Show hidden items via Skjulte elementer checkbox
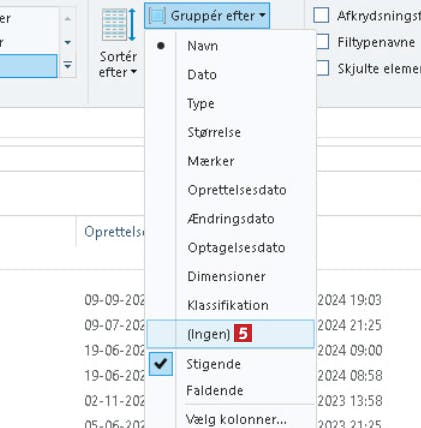This screenshot has height=428, width=421. (x=322, y=68)
